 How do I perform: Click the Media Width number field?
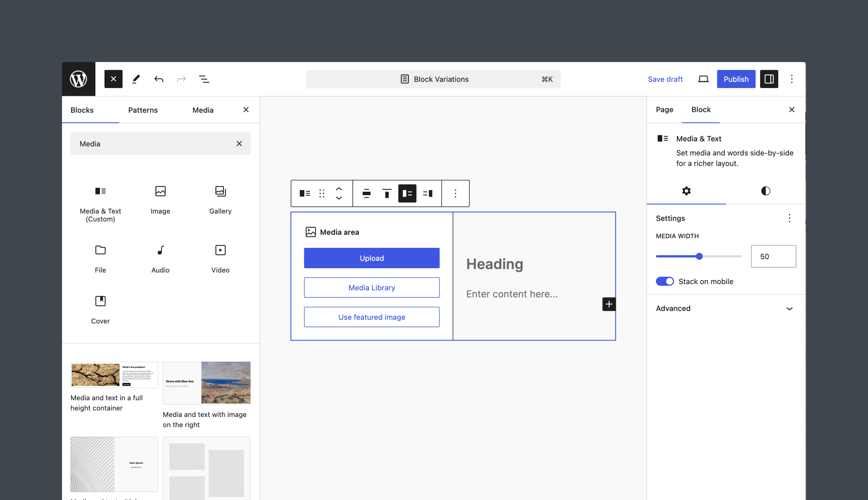[774, 256]
